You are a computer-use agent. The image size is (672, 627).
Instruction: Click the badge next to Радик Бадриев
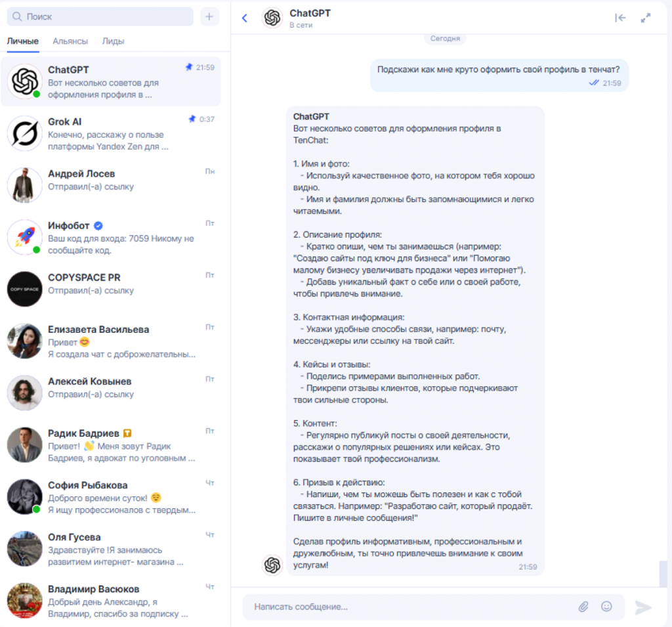coord(127,433)
